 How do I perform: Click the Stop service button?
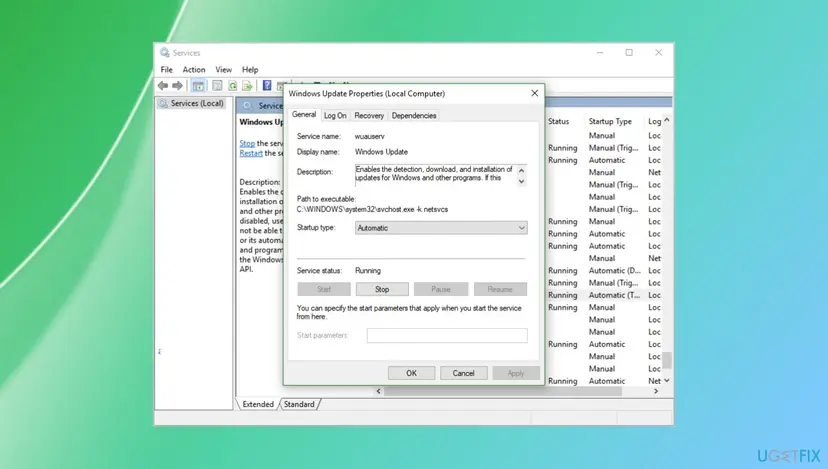[x=382, y=289]
